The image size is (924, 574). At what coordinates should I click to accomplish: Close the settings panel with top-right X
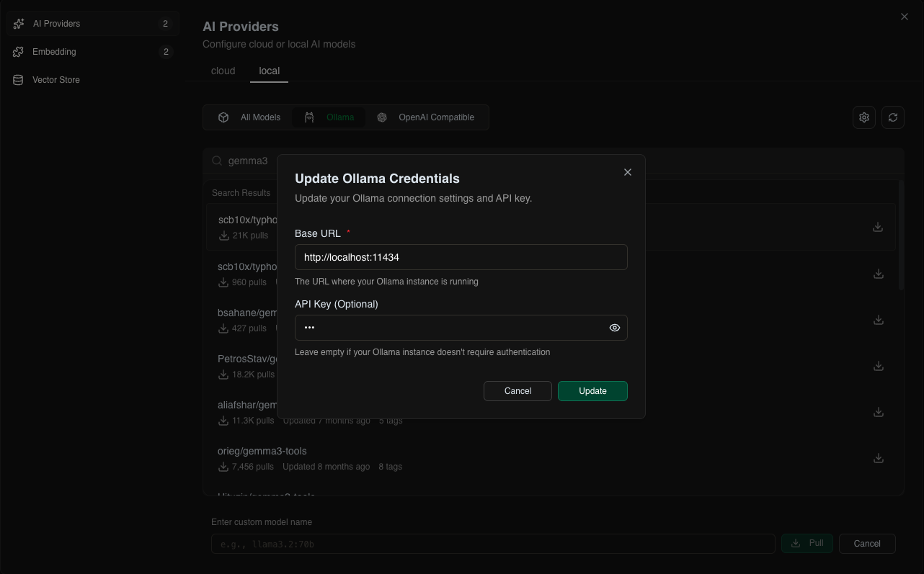905,17
